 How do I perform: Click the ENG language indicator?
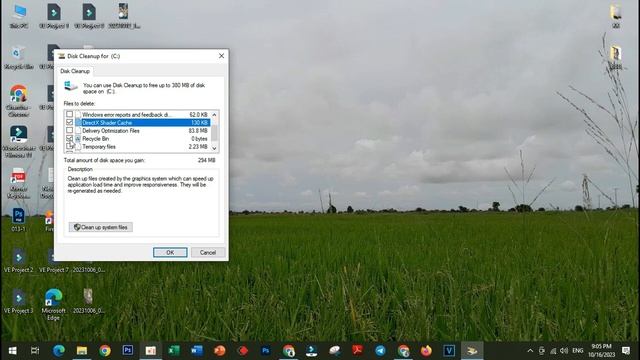pyautogui.click(x=578, y=351)
